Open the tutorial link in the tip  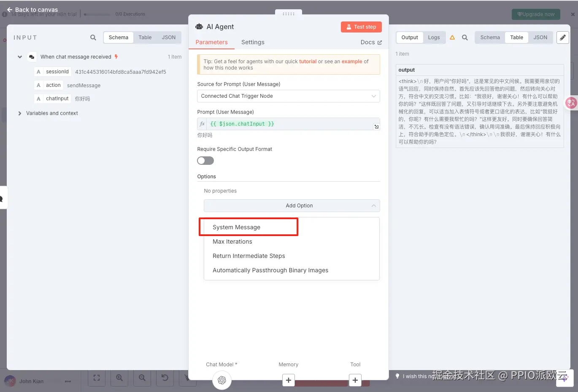pyautogui.click(x=308, y=62)
